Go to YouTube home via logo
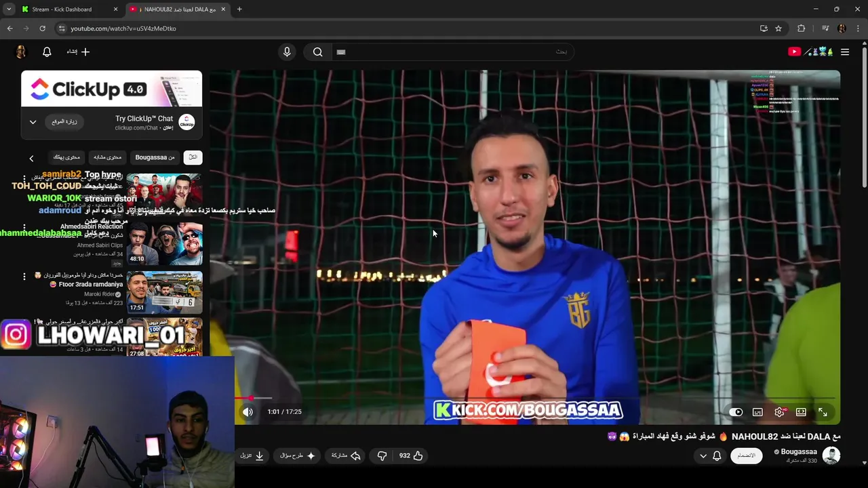The width and height of the screenshot is (868, 488). click(810, 52)
